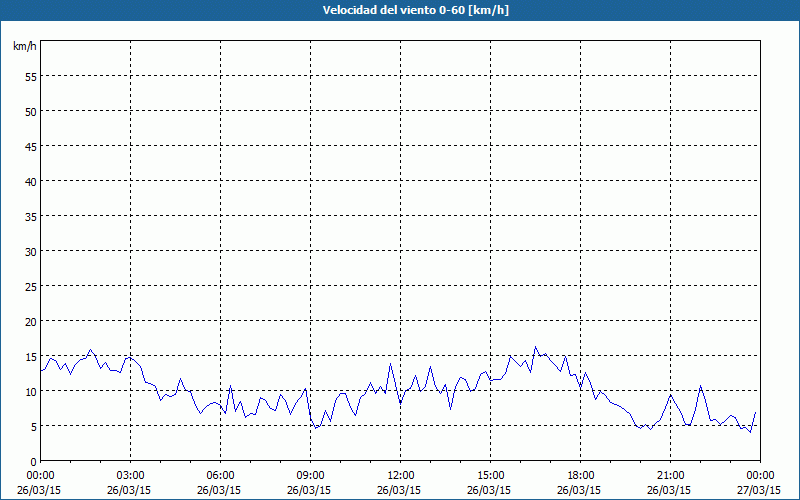Pick the 30 label on the vertical axis
Image resolution: width=800 pixels, height=500 pixels.
tap(31, 251)
